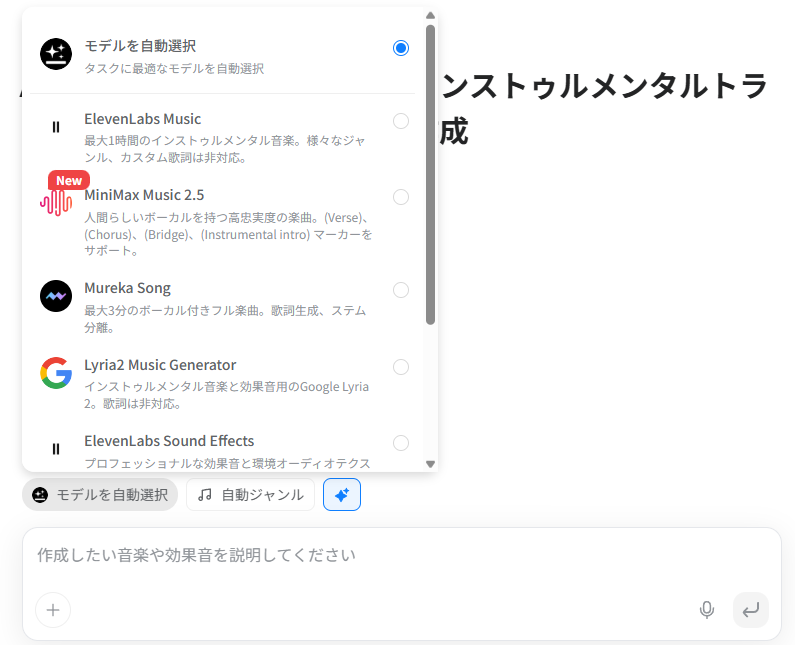
Task: Click the ElevenLabs Sound Effects icon
Action: pyautogui.click(x=56, y=449)
